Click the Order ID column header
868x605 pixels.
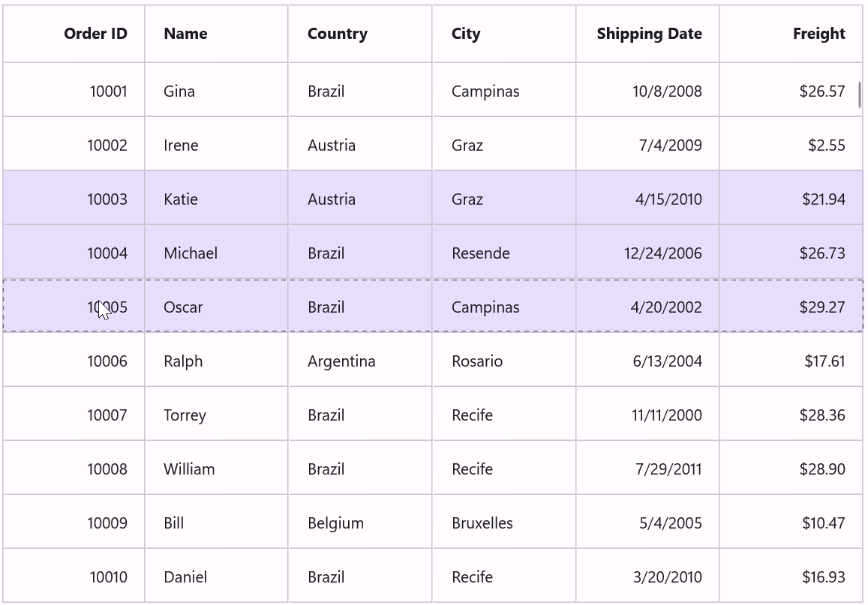pos(74,34)
